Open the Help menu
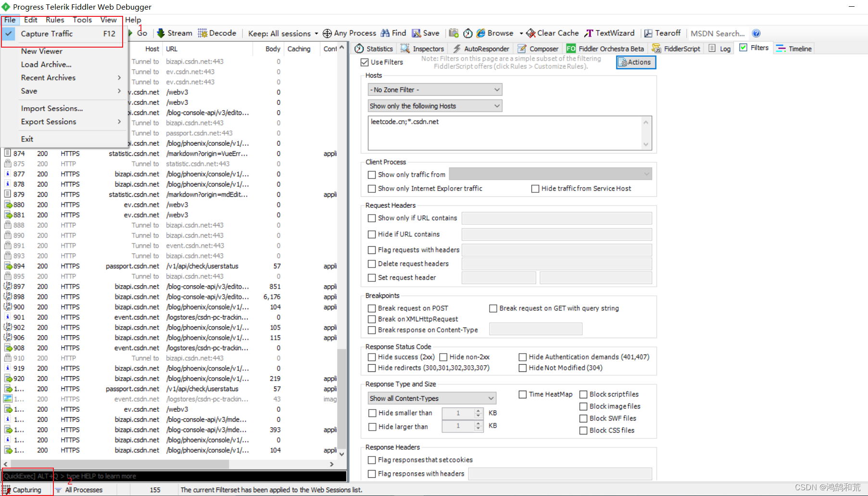Image resolution: width=868 pixels, height=496 pixels. point(133,20)
